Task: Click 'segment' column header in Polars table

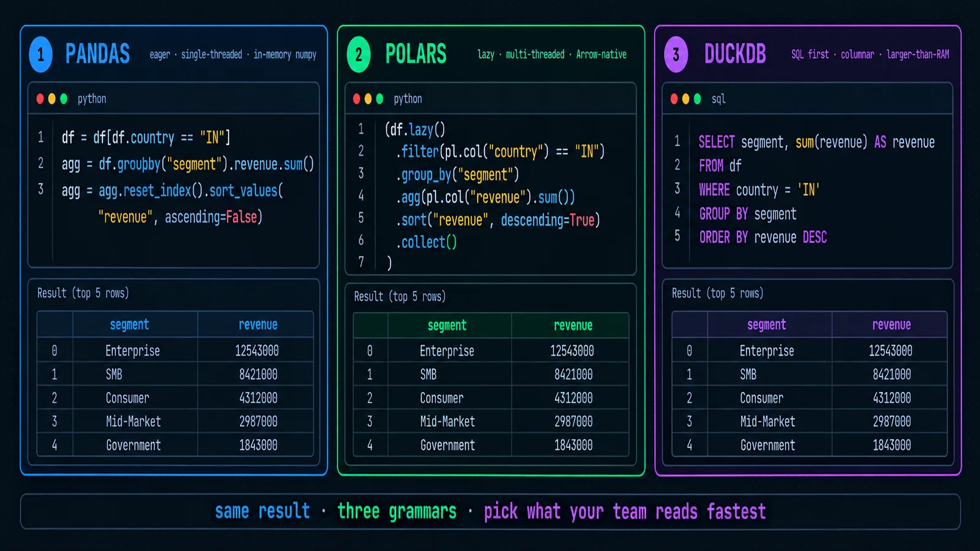Action: pos(447,326)
